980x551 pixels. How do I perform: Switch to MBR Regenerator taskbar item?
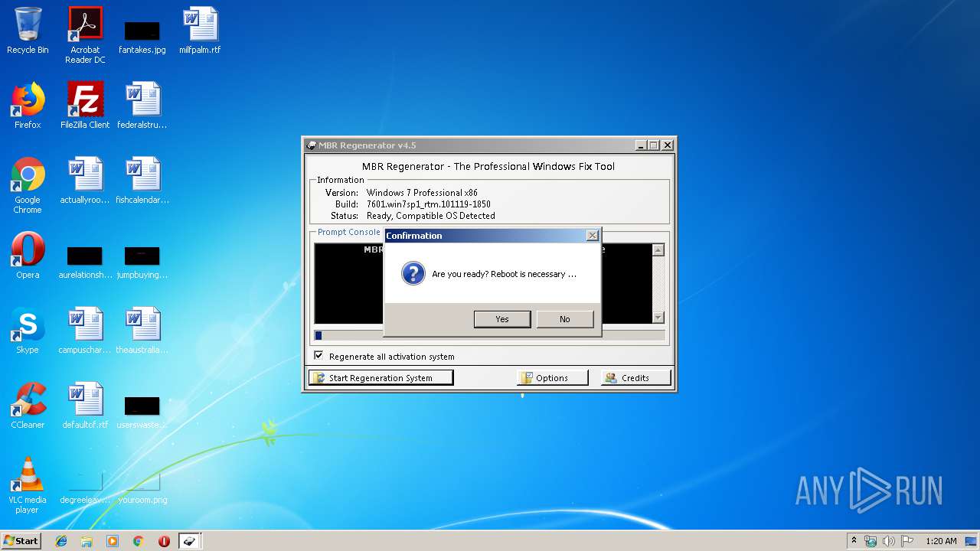(190, 541)
